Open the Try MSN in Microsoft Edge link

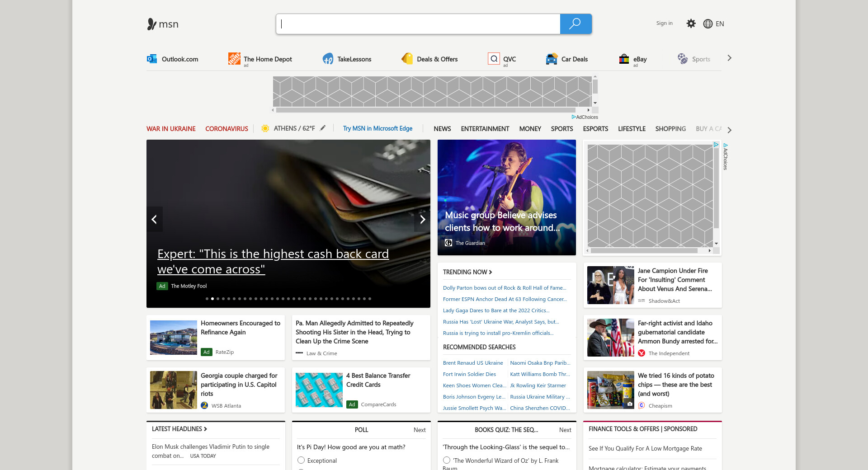pos(377,128)
